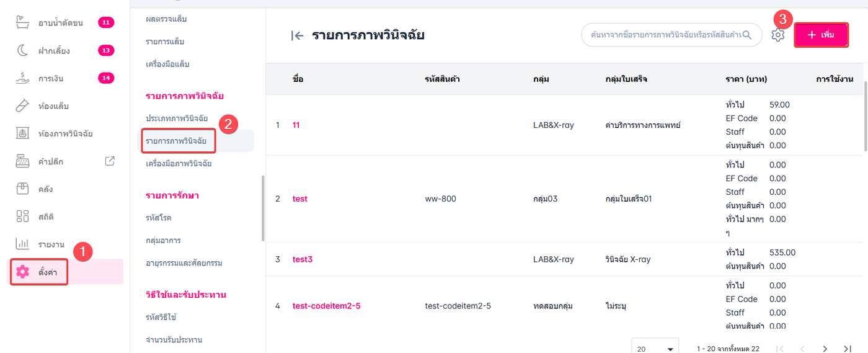The width and height of the screenshot is (868, 353).
Task: Click the ห้องภาพวินิจฉัย imaging room icon
Action: point(22,133)
